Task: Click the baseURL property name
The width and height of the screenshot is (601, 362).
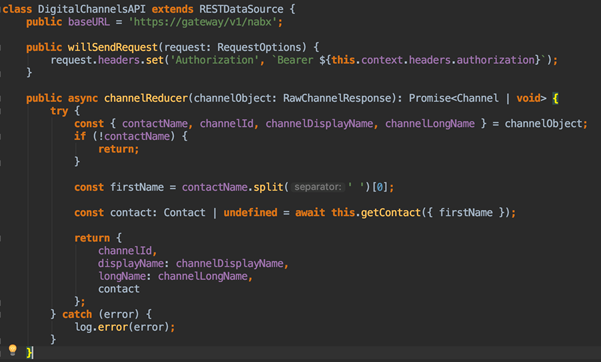Action: (x=89, y=22)
